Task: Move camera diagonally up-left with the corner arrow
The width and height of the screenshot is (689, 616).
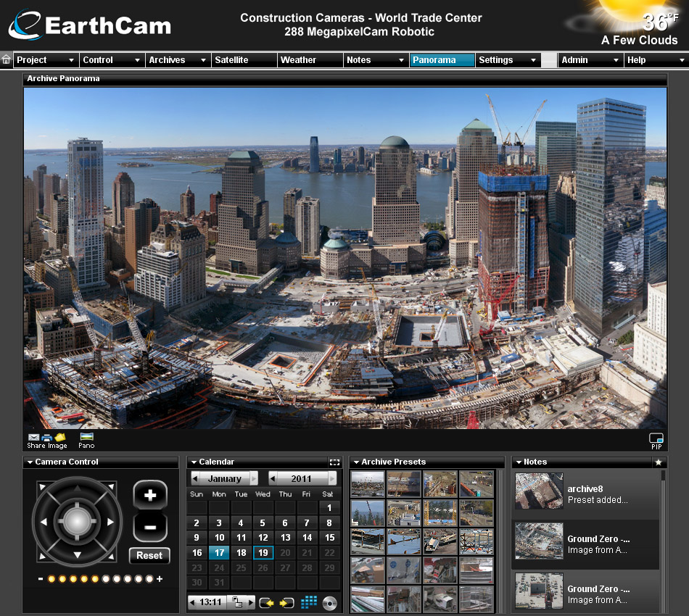Action: click(x=42, y=487)
